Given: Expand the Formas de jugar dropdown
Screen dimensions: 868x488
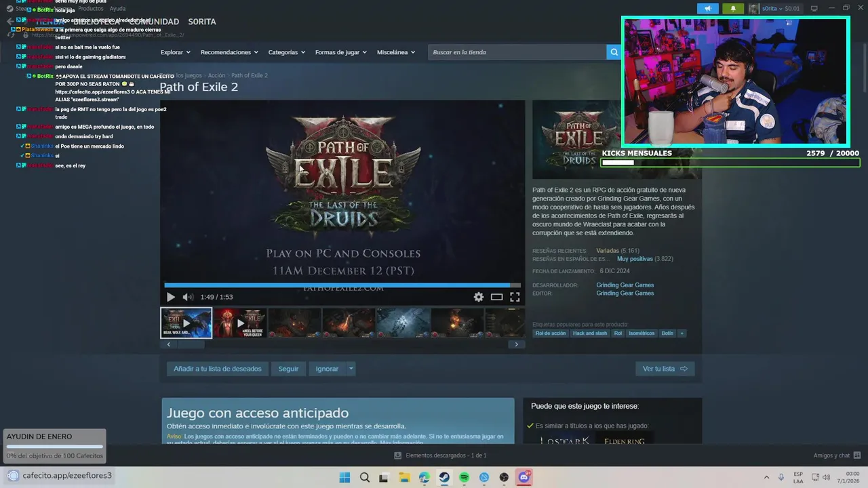Looking at the screenshot, I should click(341, 52).
